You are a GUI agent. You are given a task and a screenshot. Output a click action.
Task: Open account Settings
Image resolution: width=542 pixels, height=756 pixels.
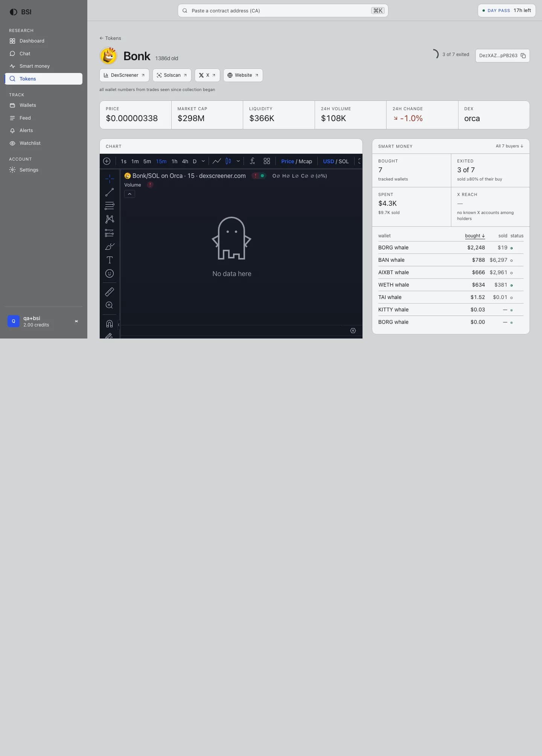[44, 170]
